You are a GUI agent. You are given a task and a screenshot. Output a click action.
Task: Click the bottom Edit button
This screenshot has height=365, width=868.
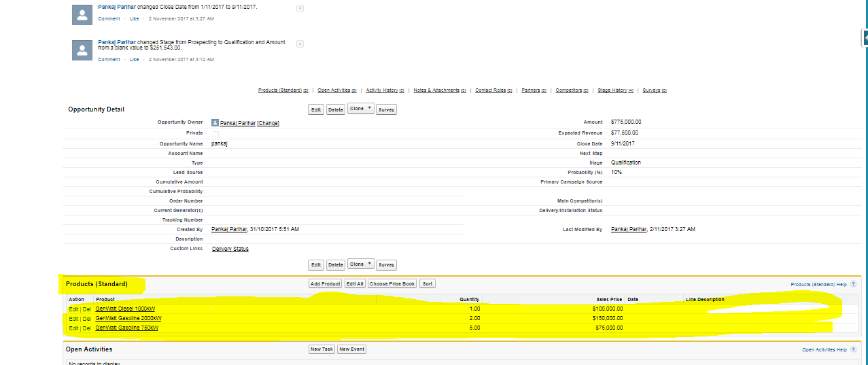(x=316, y=264)
